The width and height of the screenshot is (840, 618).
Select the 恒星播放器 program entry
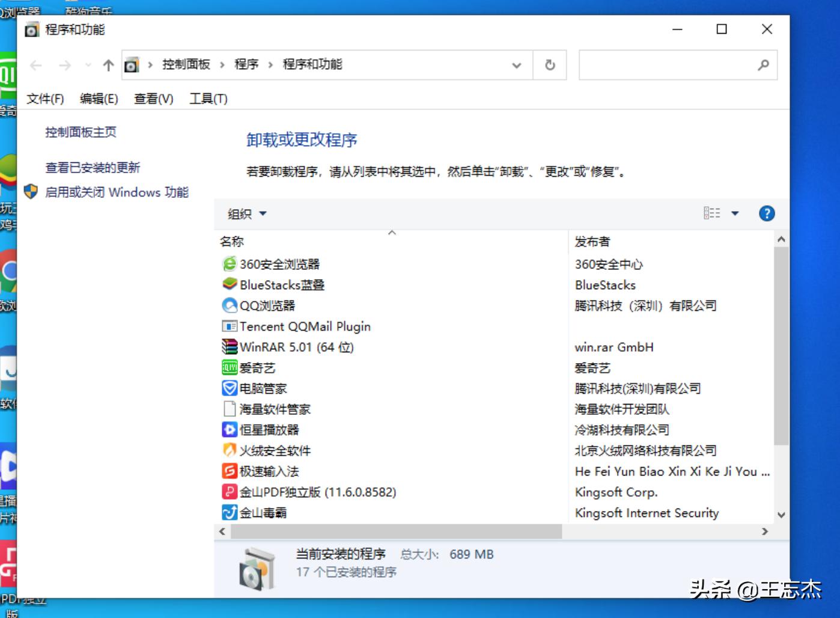[x=270, y=429]
